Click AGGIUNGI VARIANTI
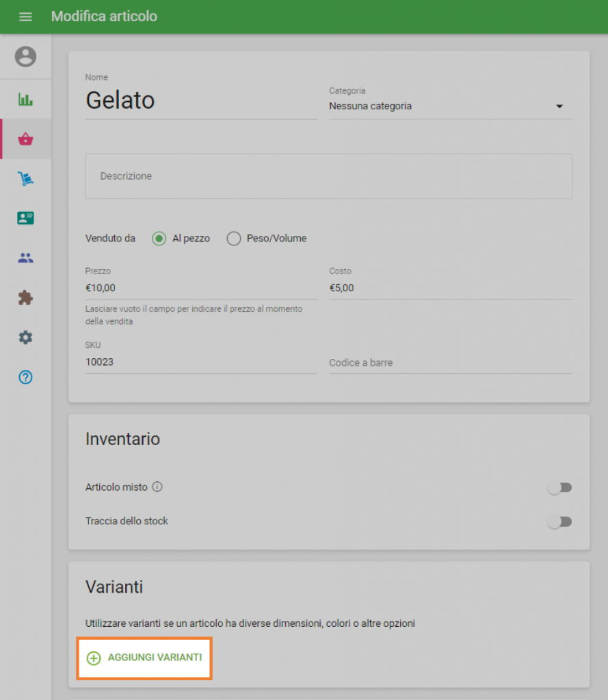 click(144, 658)
